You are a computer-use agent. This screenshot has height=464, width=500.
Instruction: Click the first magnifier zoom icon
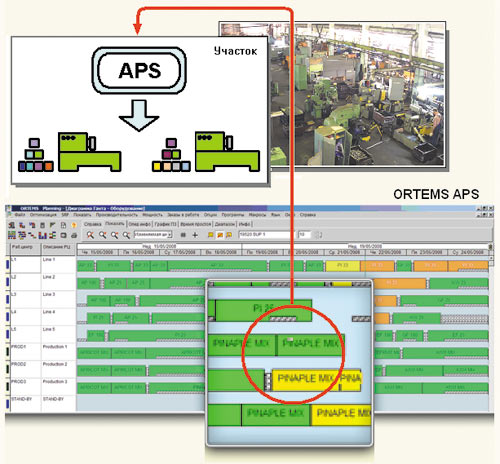(90, 235)
